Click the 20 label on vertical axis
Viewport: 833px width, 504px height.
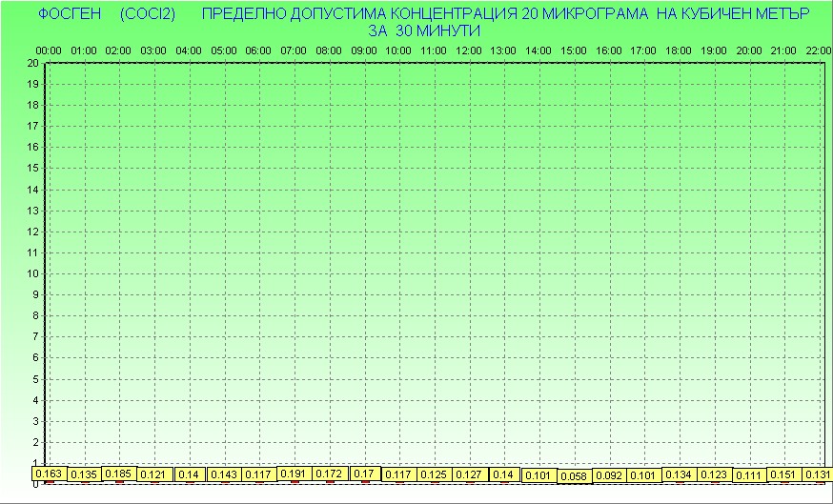(32, 63)
